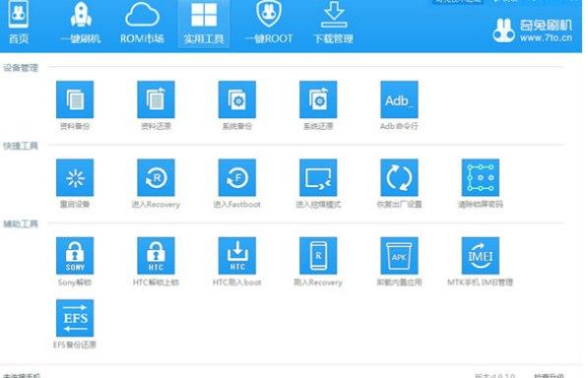
Task: Select the 进入Recovery mode icon
Action: [x=156, y=177]
